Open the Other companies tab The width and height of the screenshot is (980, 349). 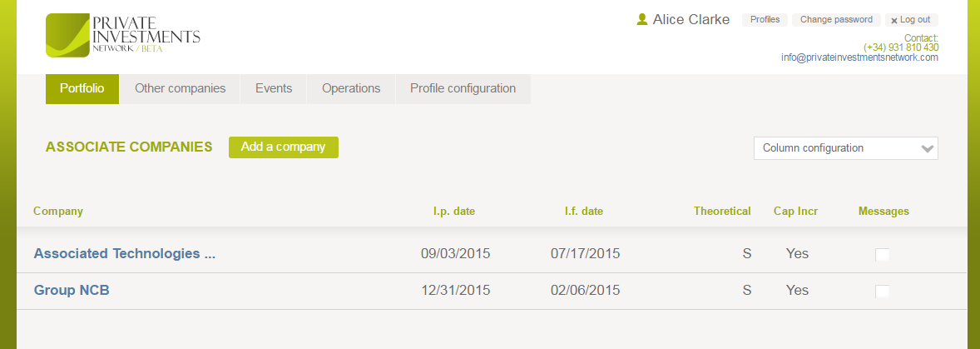(x=180, y=88)
